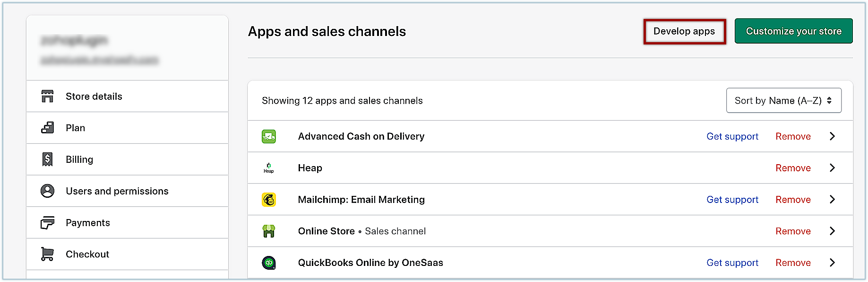Click the Online Store name text
Image resolution: width=868 pixels, height=282 pixels.
(326, 231)
